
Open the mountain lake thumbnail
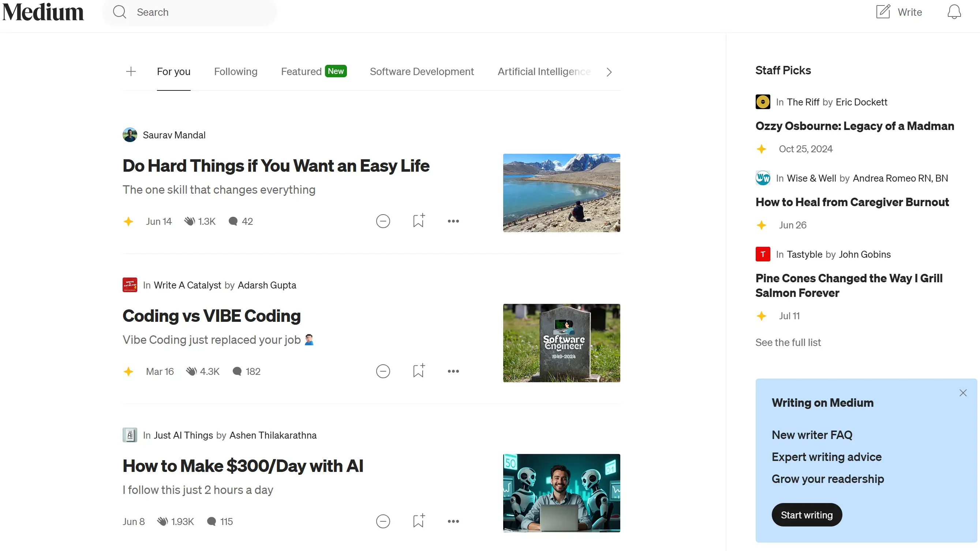(x=561, y=193)
